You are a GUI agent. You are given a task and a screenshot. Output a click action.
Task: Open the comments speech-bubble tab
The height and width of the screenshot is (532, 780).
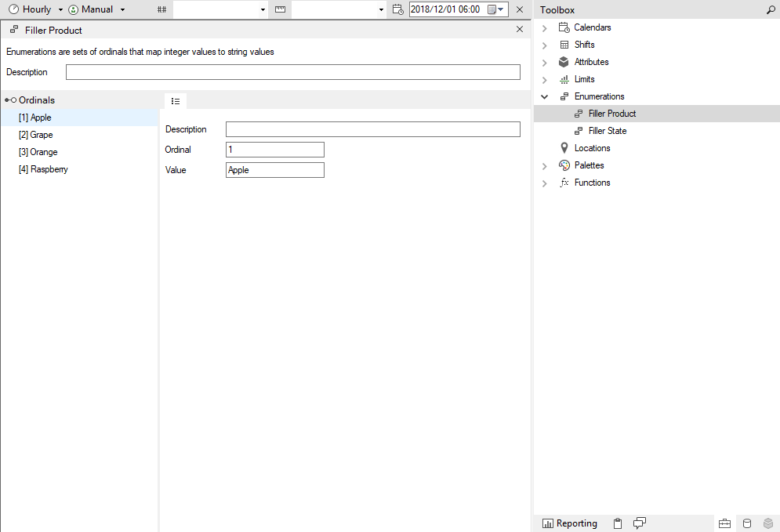[x=640, y=523]
